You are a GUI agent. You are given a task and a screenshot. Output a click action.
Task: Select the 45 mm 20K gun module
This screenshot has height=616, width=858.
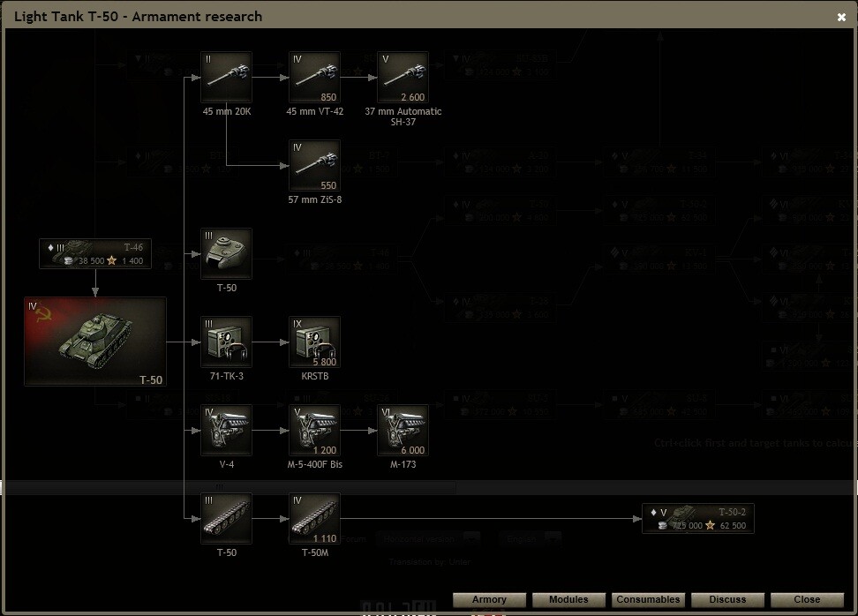[227, 77]
